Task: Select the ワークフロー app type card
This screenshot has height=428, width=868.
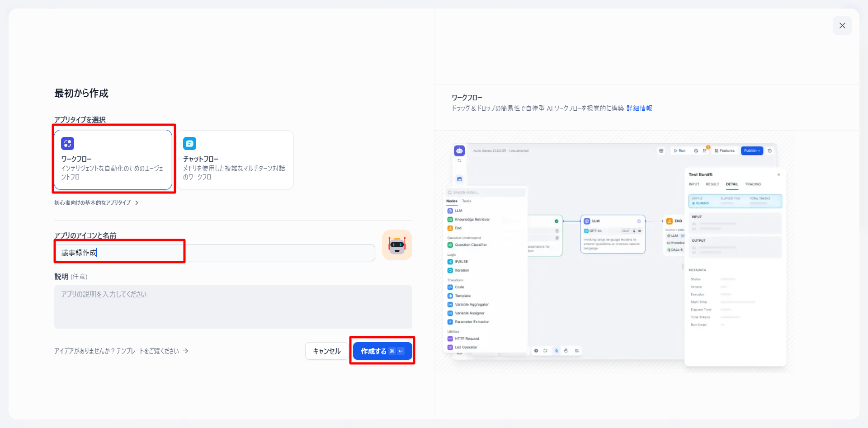Action: pyautogui.click(x=113, y=160)
